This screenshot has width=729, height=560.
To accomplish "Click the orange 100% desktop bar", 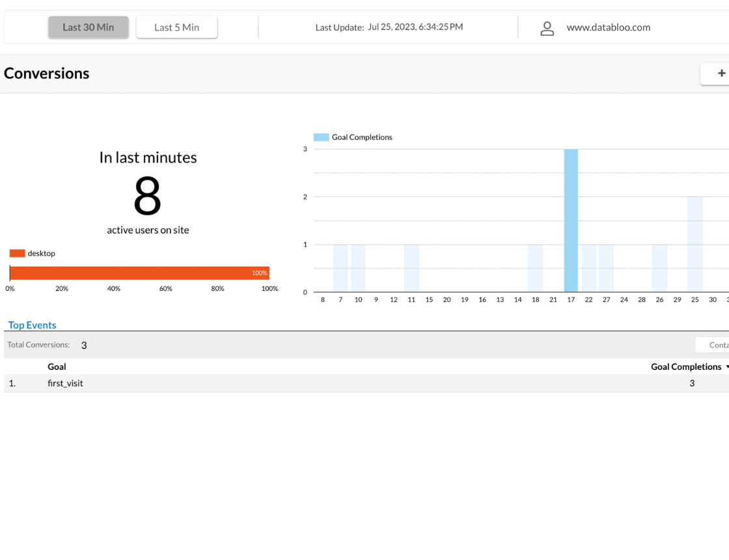I will point(139,273).
